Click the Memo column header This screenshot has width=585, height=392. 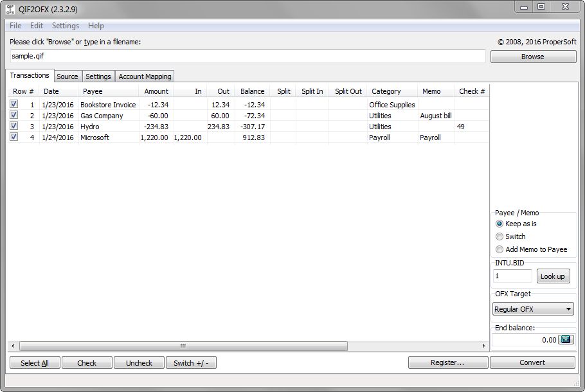pyautogui.click(x=436, y=91)
